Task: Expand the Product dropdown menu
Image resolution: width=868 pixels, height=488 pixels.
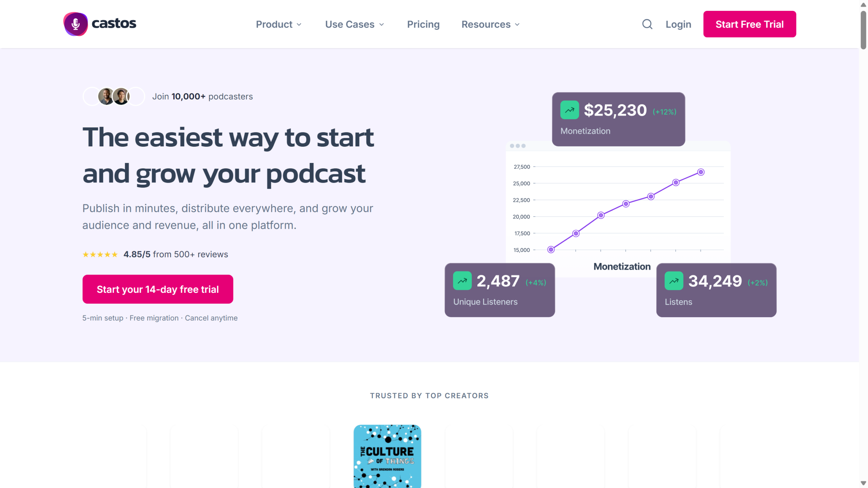Action: 279,24
